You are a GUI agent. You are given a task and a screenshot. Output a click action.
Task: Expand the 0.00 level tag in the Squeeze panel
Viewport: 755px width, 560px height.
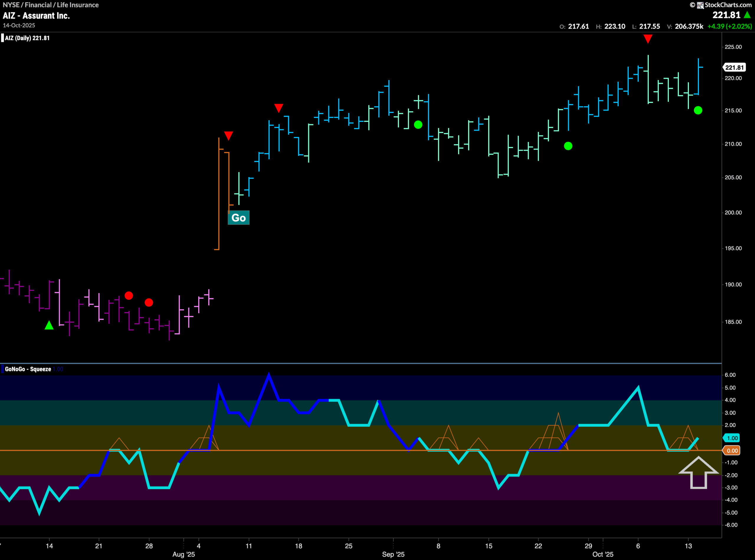click(732, 451)
